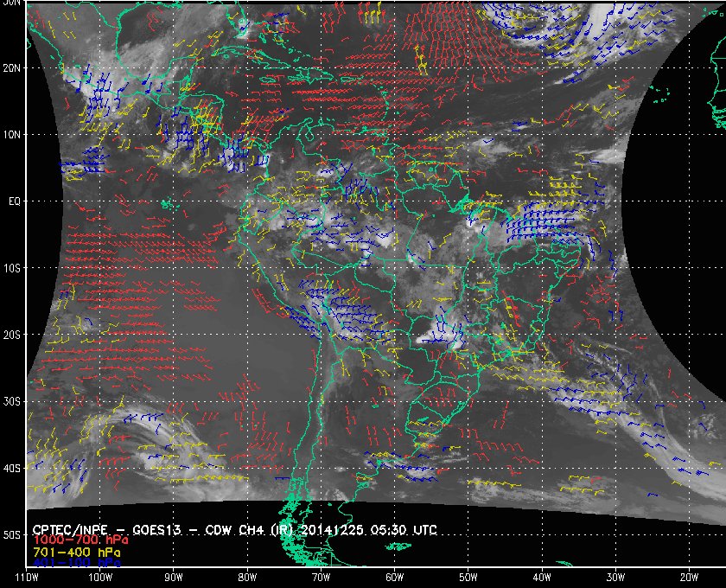Click the 30S latitude label

tap(11, 401)
